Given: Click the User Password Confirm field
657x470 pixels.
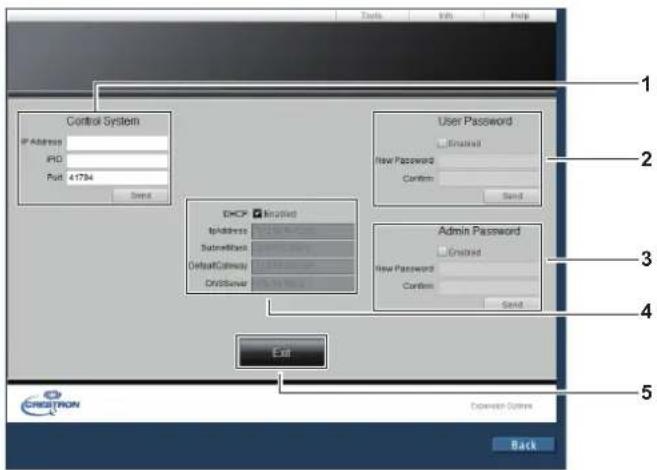Looking at the screenshot, I should click(489, 179).
